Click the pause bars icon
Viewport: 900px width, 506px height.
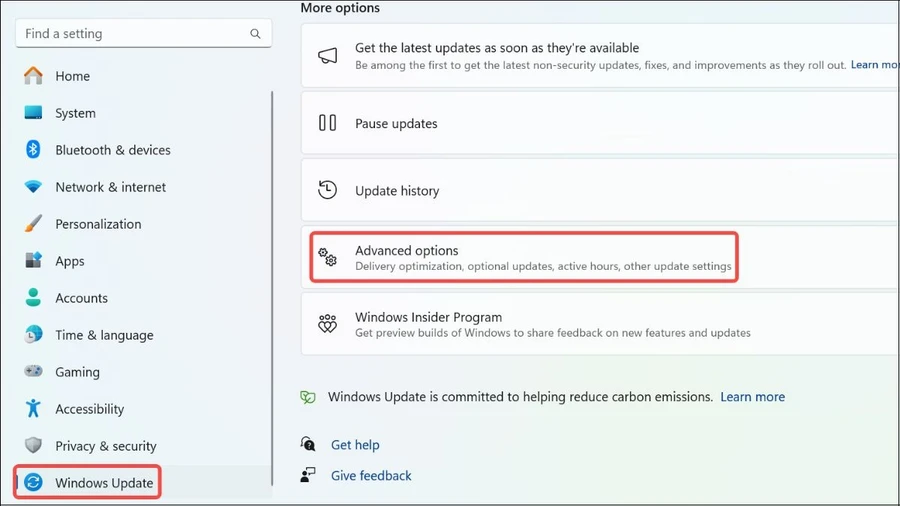(x=328, y=123)
